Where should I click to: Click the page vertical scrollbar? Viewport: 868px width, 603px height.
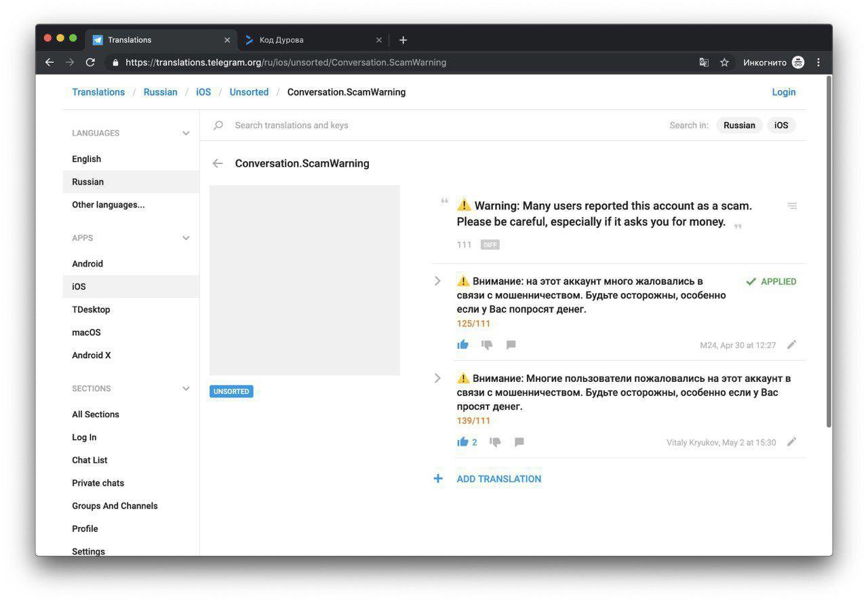[828, 251]
